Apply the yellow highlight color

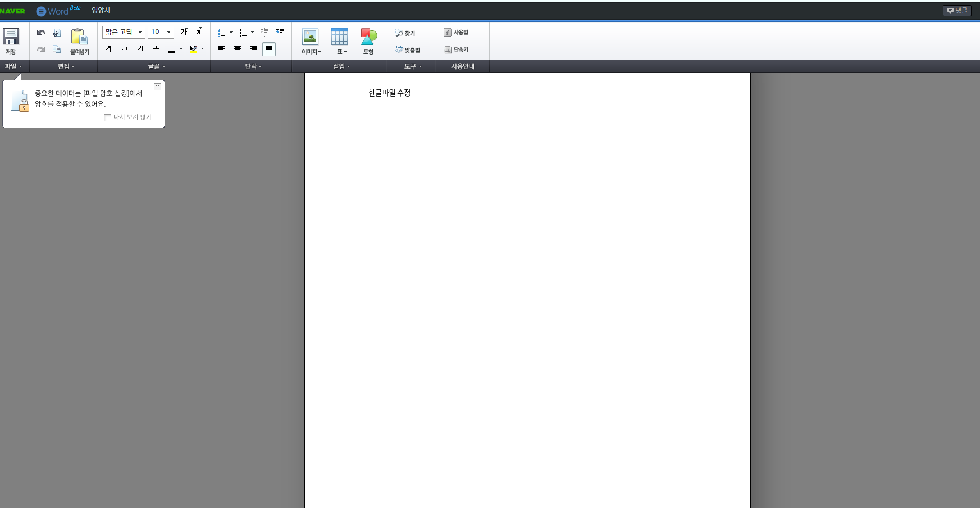pyautogui.click(x=193, y=49)
